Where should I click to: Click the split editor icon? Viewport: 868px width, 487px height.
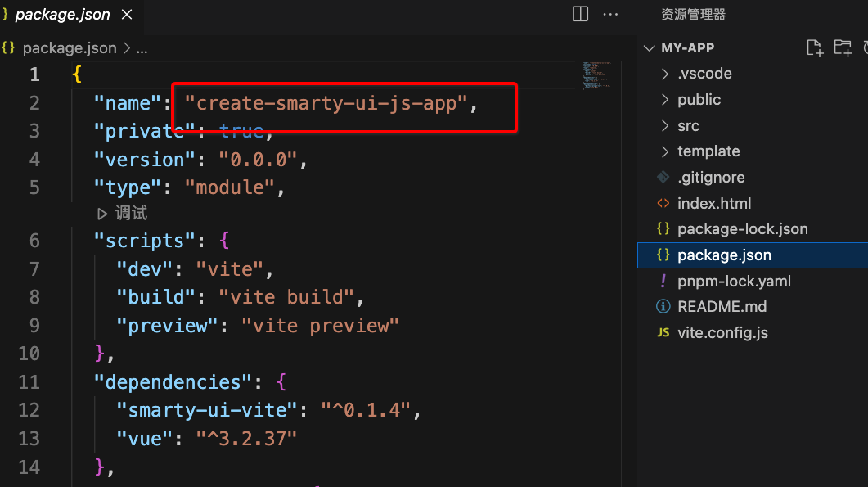point(580,14)
